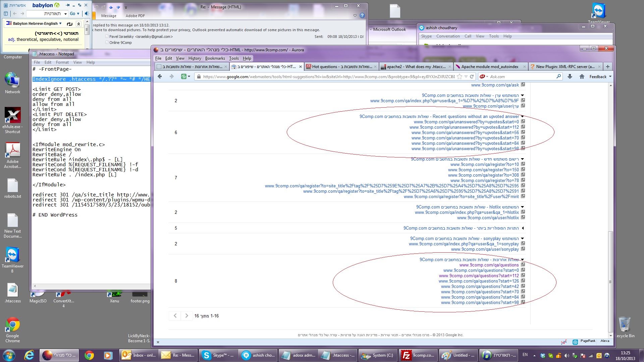
Task: Swap translation direction in Babylon
Action: click(x=69, y=24)
